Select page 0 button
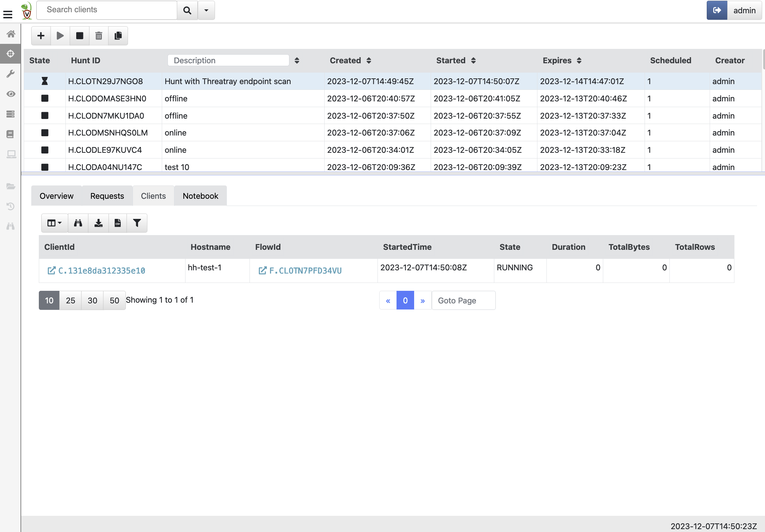The height and width of the screenshot is (532, 765). click(x=405, y=301)
